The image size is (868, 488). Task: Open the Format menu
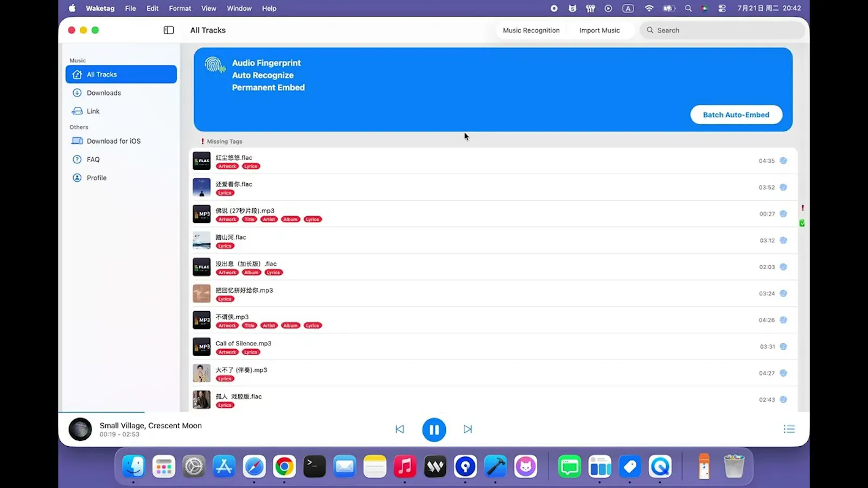click(180, 8)
